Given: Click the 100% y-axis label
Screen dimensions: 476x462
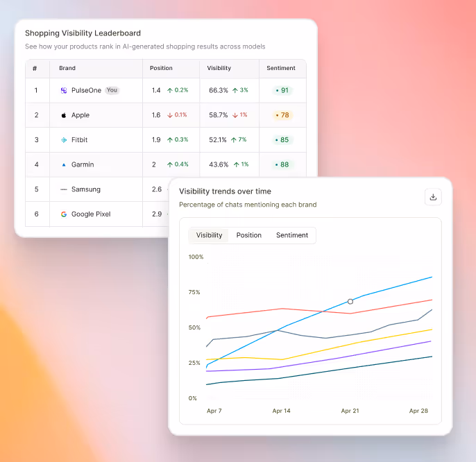Looking at the screenshot, I should pos(196,257).
